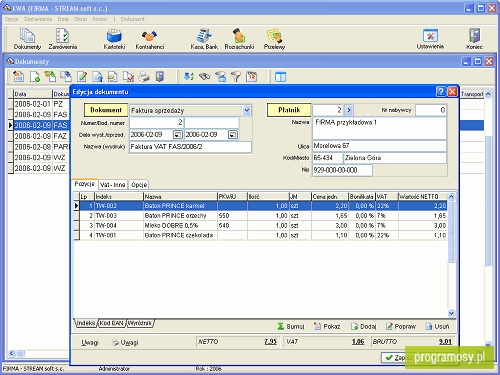Click the first icon in Dokumenty toolbar
The width and height of the screenshot is (500, 375).
(x=18, y=77)
